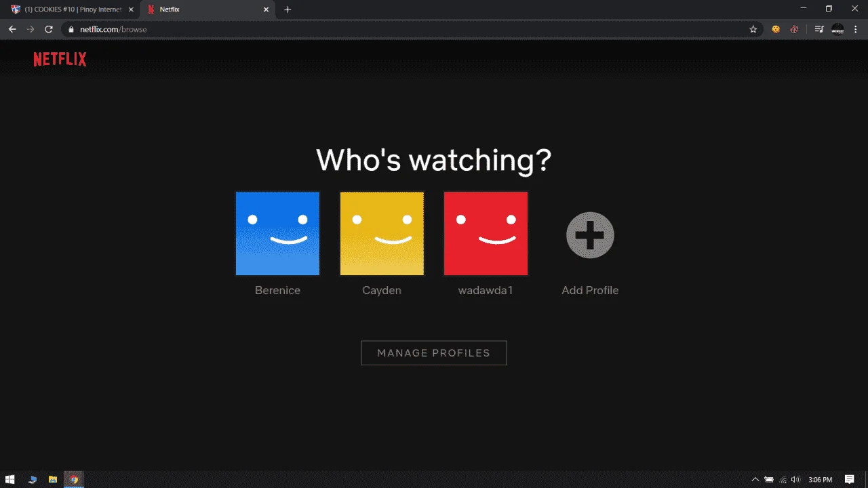This screenshot has height=488, width=868.
Task: Open the media control playlist icon
Action: [x=819, y=29]
